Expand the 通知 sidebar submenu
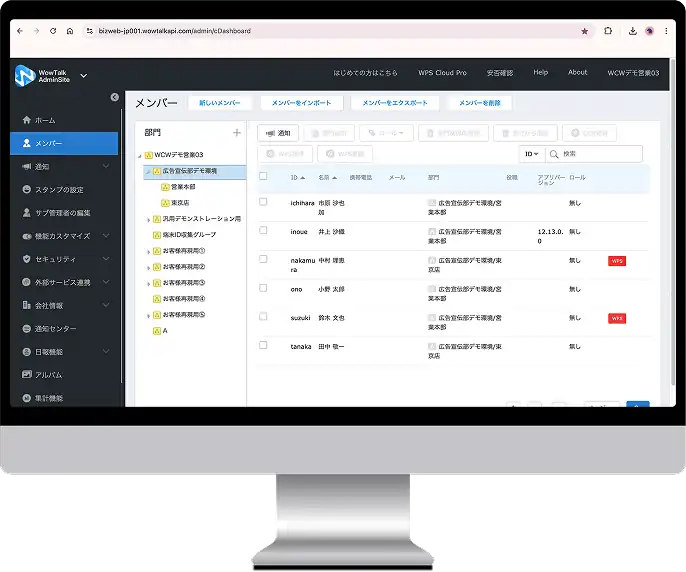This screenshot has height=572, width=686. pyautogui.click(x=106, y=166)
